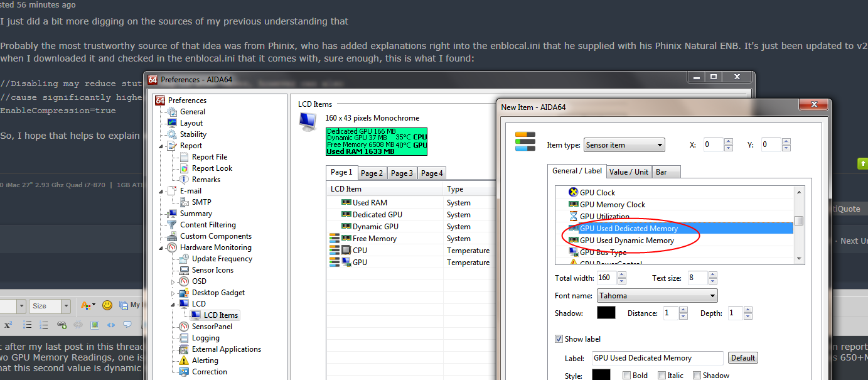Enable the Italic style checkbox
868x380 pixels.
[662, 376]
